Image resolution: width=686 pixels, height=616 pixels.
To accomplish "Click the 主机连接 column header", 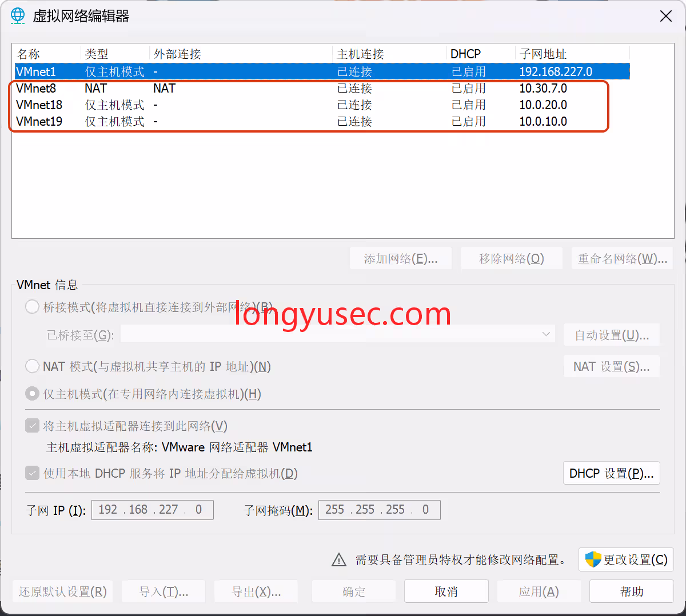I will (389, 54).
